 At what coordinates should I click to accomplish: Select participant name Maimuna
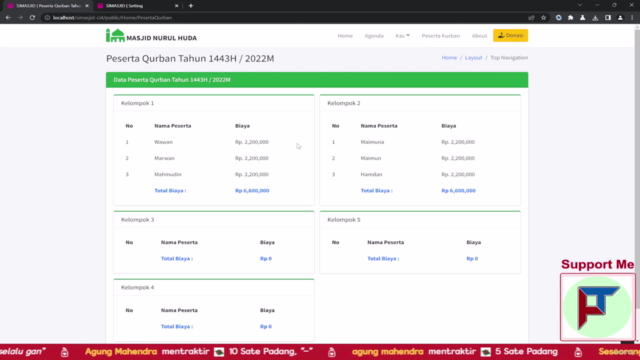click(x=372, y=142)
